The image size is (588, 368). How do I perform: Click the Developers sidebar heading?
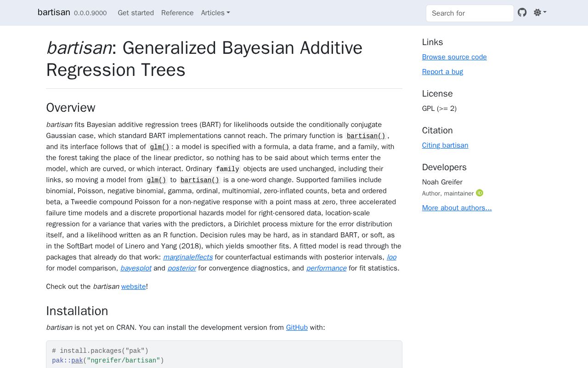pyautogui.click(x=444, y=167)
